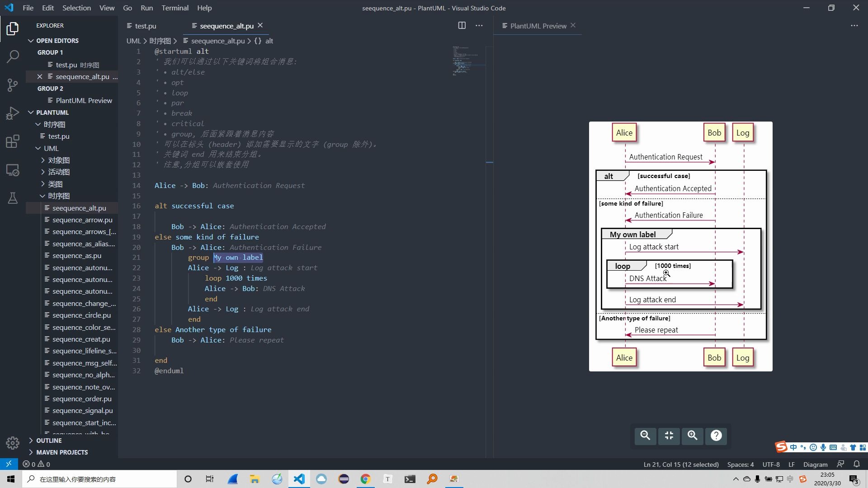This screenshot has width=868, height=488.
Task: Toggle the notifications bell in status bar
Action: click(857, 464)
